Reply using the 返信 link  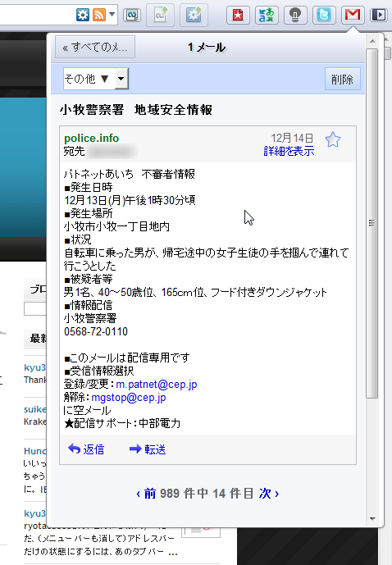point(86,449)
